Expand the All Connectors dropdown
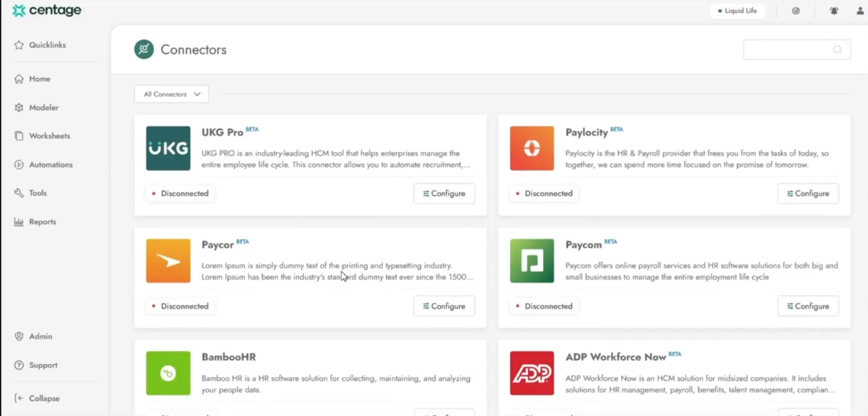 172,94
